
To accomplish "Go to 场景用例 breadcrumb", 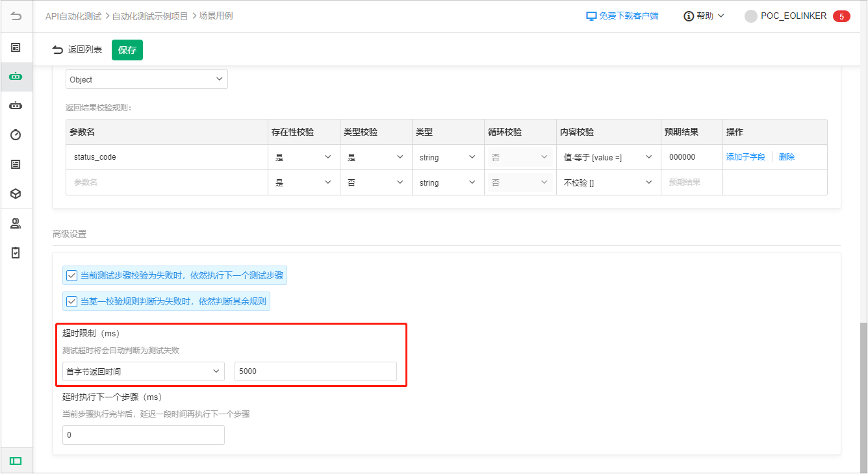I will pos(216,16).
